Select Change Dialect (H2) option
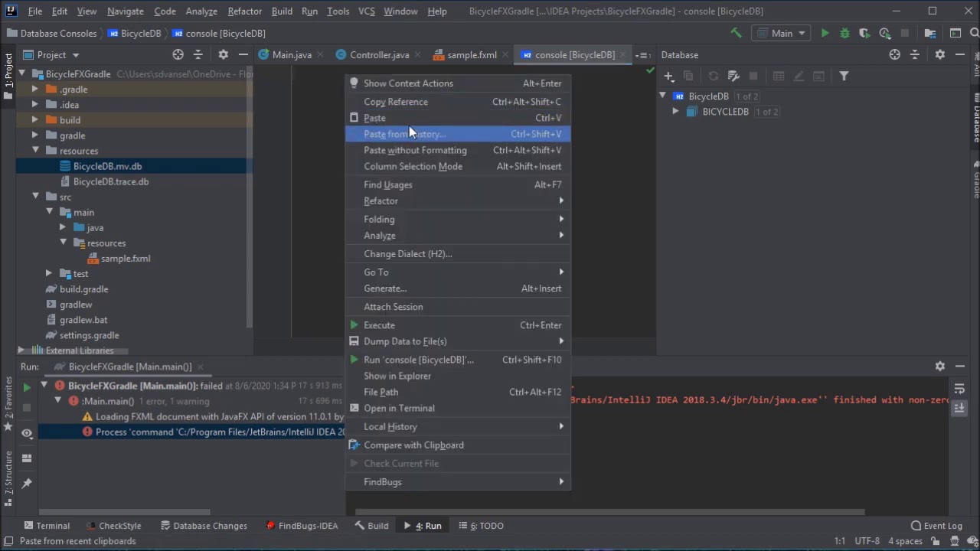980x551 pixels. tap(458, 254)
